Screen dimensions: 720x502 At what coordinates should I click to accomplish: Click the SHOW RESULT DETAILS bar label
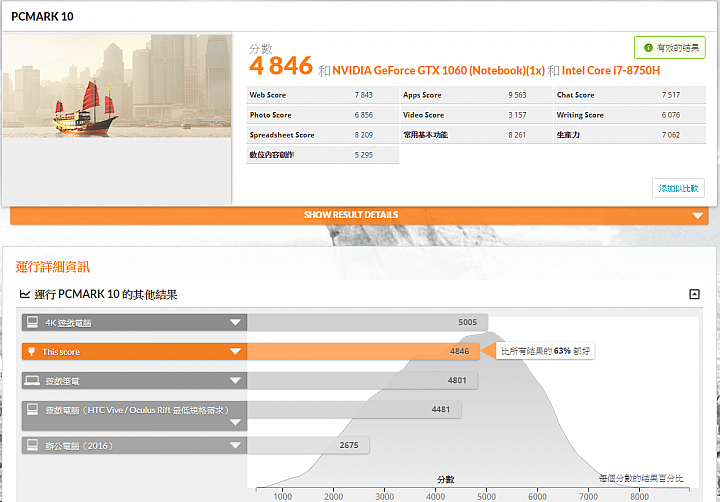(351, 215)
